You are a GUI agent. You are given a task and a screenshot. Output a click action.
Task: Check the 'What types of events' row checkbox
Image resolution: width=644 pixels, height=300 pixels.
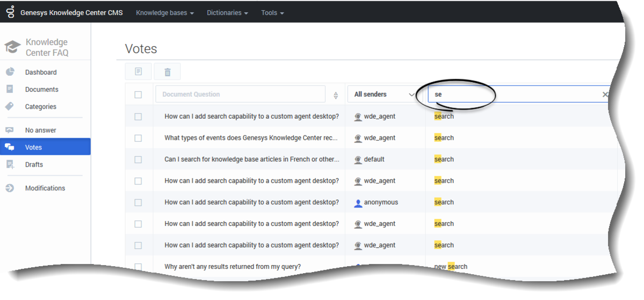coord(138,138)
